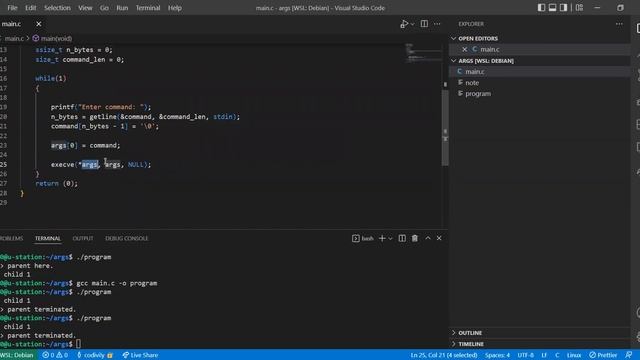Click the codivily account status item

[95, 355]
